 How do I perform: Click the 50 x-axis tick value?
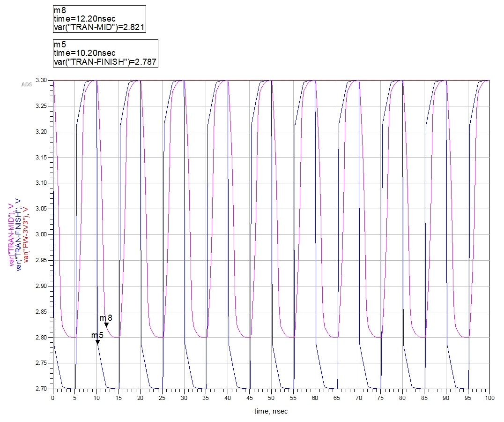pyautogui.click(x=271, y=398)
